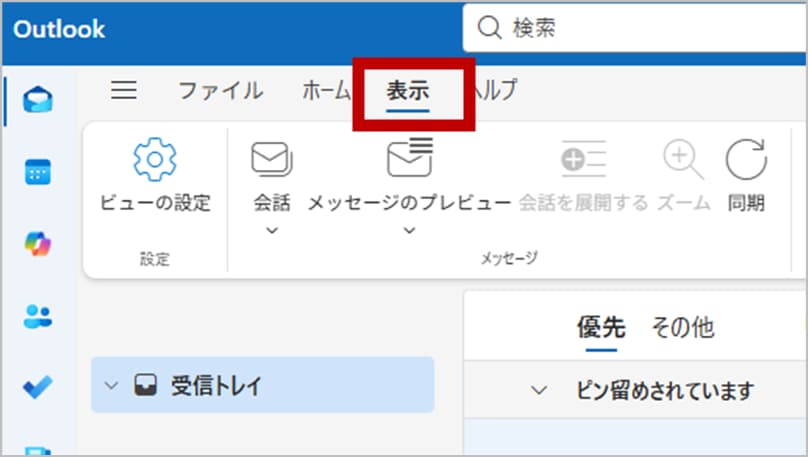This screenshot has height=457, width=808.
Task: Switch to その他 inbox tab
Action: click(x=682, y=327)
